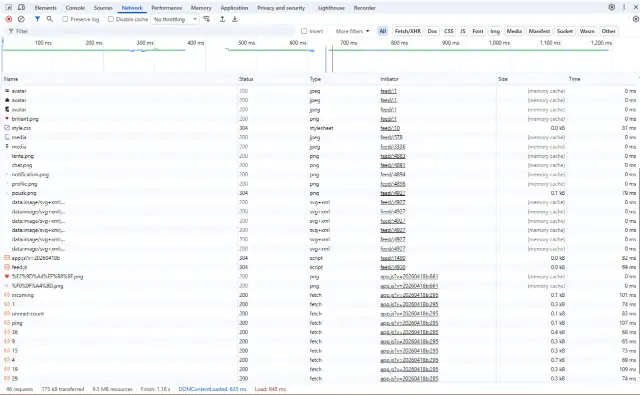
Task: Open the Privacy and security tab
Action: tap(281, 8)
